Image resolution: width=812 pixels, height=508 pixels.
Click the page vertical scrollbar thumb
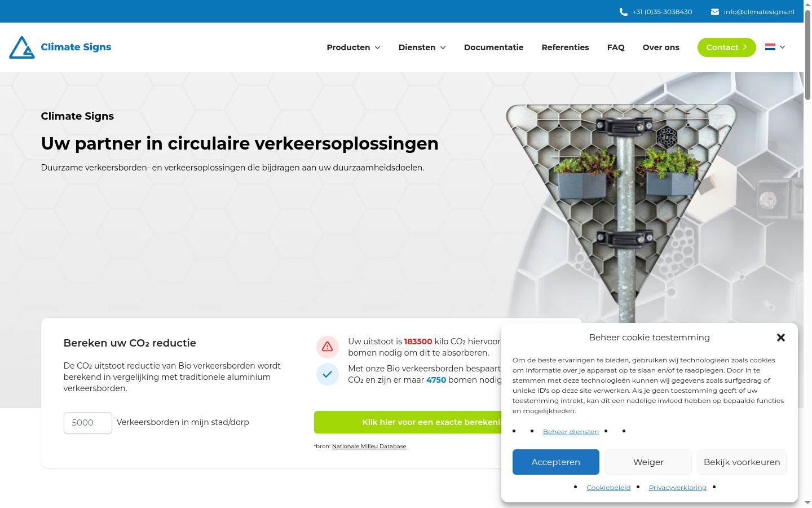(x=807, y=55)
